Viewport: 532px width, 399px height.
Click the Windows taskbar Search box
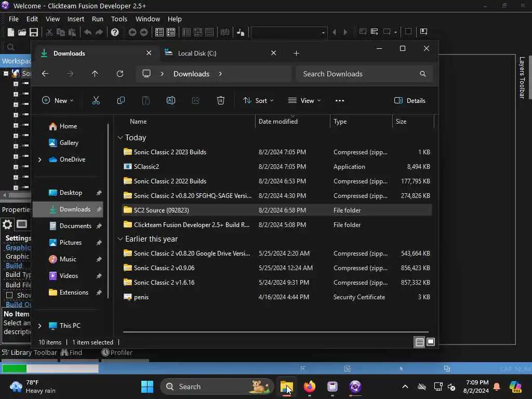tap(217, 387)
